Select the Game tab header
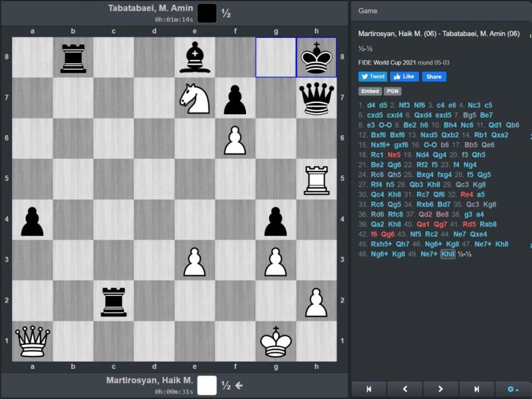This screenshot has width=532, height=399. tap(368, 11)
